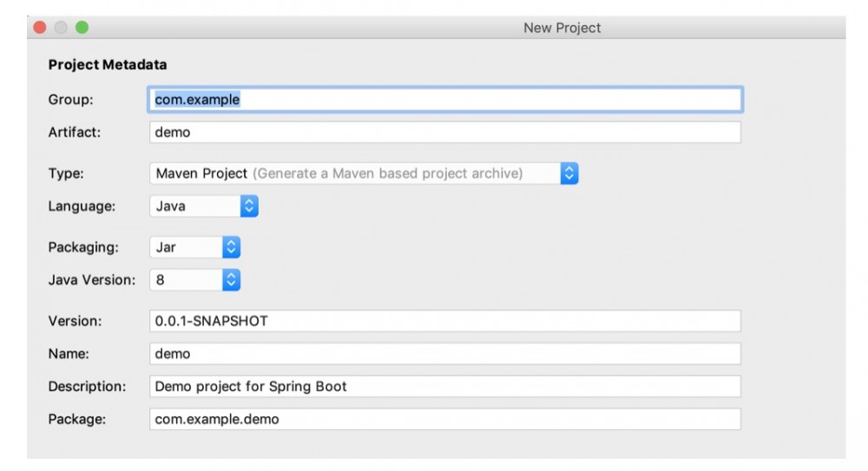The width and height of the screenshot is (868, 471).
Task: Click the blue arrows beside Java Version 8
Action: click(231, 280)
